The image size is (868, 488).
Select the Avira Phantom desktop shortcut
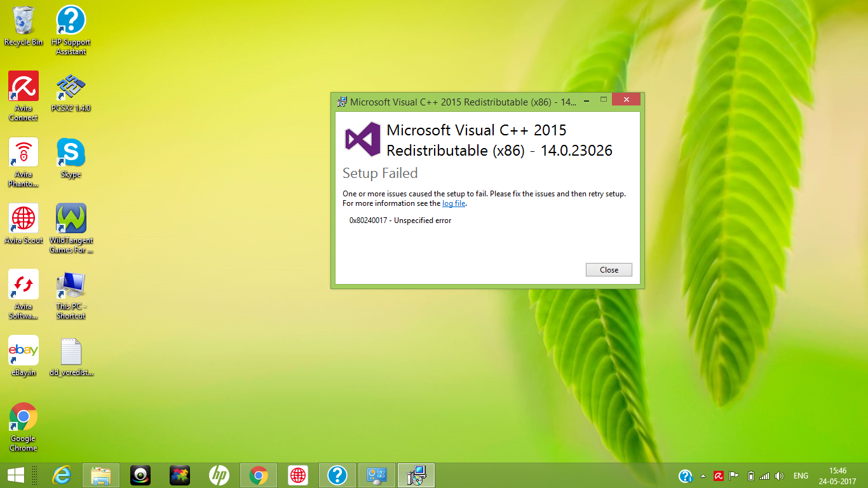pyautogui.click(x=24, y=162)
